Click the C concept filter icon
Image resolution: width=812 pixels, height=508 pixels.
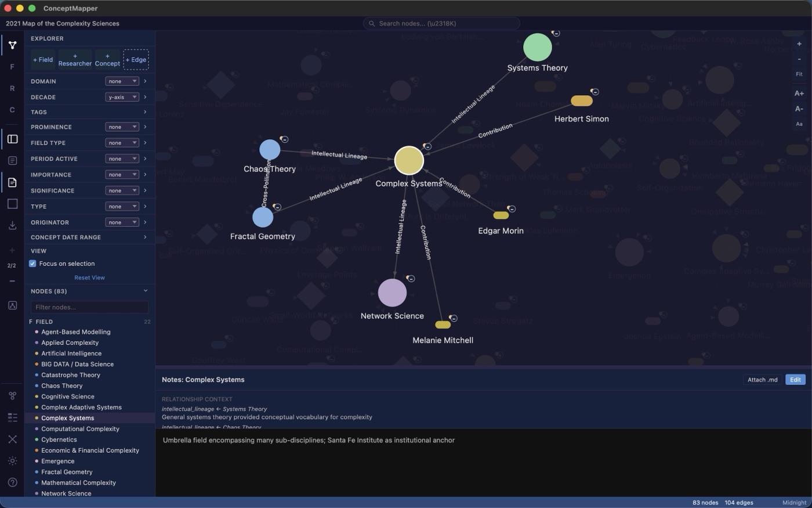pyautogui.click(x=12, y=110)
